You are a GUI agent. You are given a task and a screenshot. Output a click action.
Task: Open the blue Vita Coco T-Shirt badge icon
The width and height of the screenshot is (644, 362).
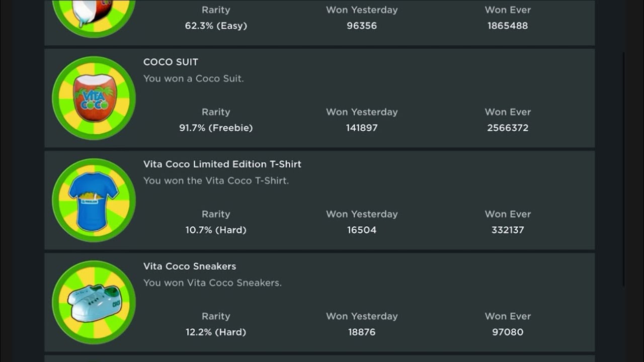[94, 200]
